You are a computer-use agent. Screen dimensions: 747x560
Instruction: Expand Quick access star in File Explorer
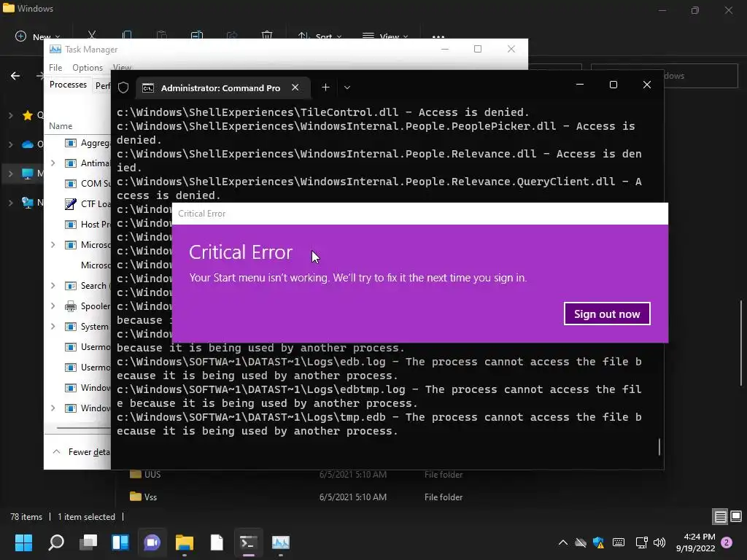coord(10,115)
